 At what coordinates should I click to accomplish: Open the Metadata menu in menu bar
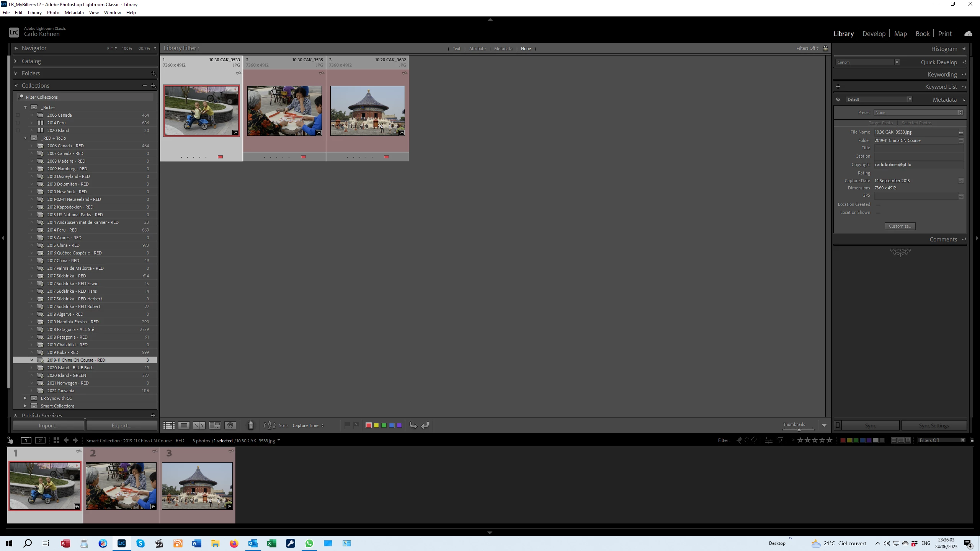point(74,13)
